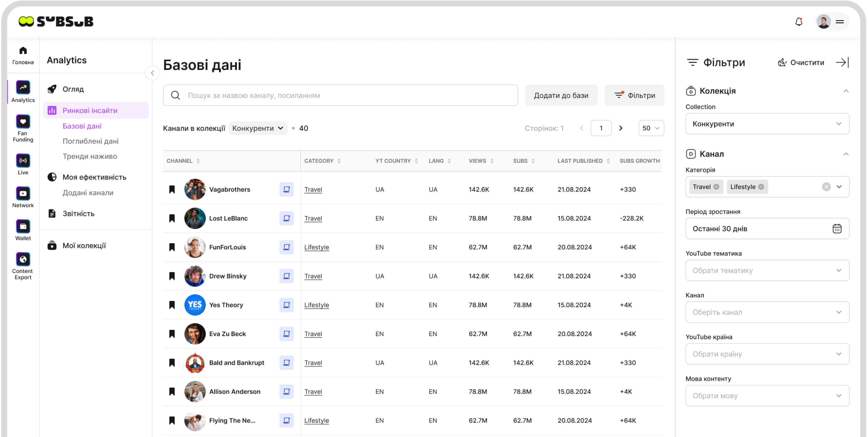Select Мої колекції in Analytics menu
Viewport: 868px width, 437px height.
click(x=84, y=246)
